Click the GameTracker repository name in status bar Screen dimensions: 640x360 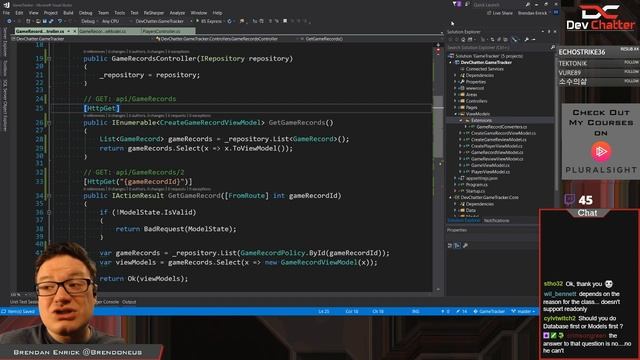click(x=489, y=311)
